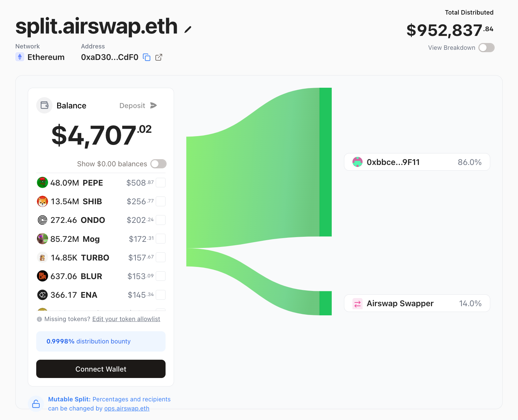Check the ONDO token checkbox
Viewport: 518px width, 420px height.
click(x=160, y=220)
